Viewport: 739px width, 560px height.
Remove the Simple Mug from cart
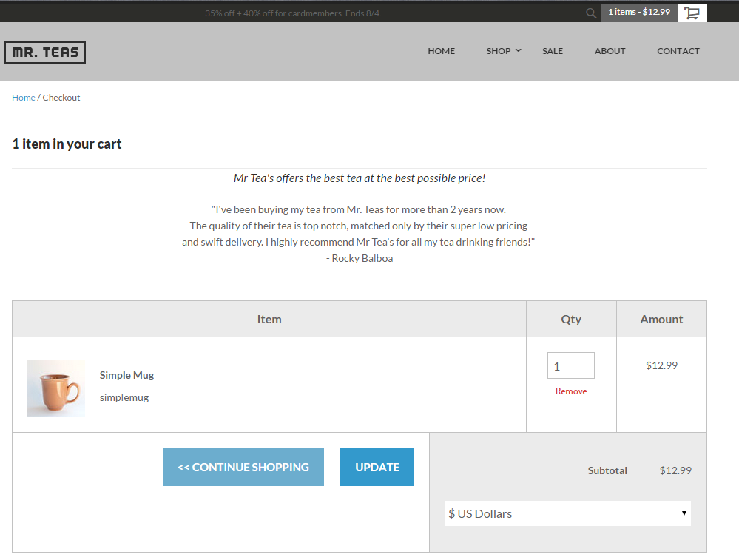point(571,391)
